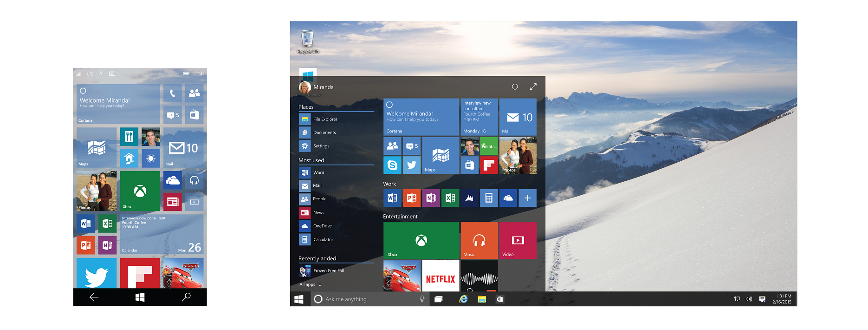Open the Flipboard tile in desktop Start menu
Image resolution: width=868 pixels, height=330 pixels.
click(x=489, y=165)
